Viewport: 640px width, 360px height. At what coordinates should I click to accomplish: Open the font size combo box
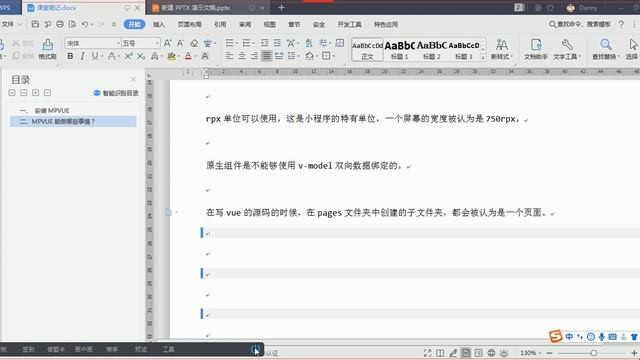[x=140, y=43]
